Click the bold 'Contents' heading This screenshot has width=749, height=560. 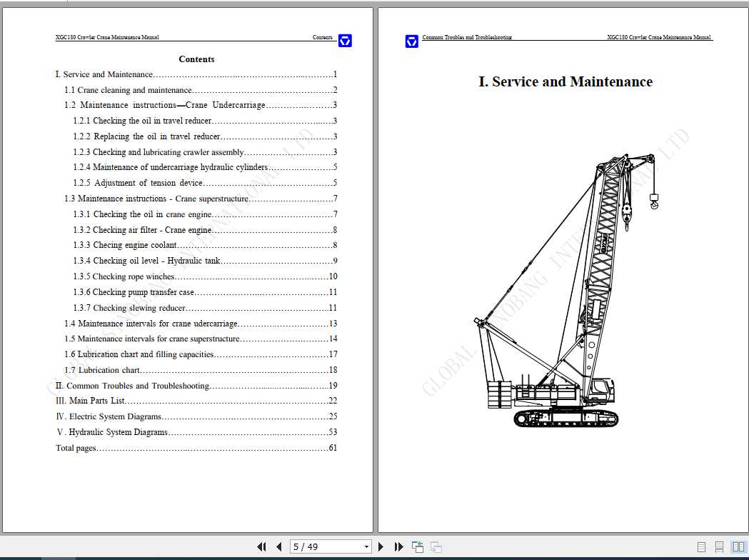(x=196, y=59)
